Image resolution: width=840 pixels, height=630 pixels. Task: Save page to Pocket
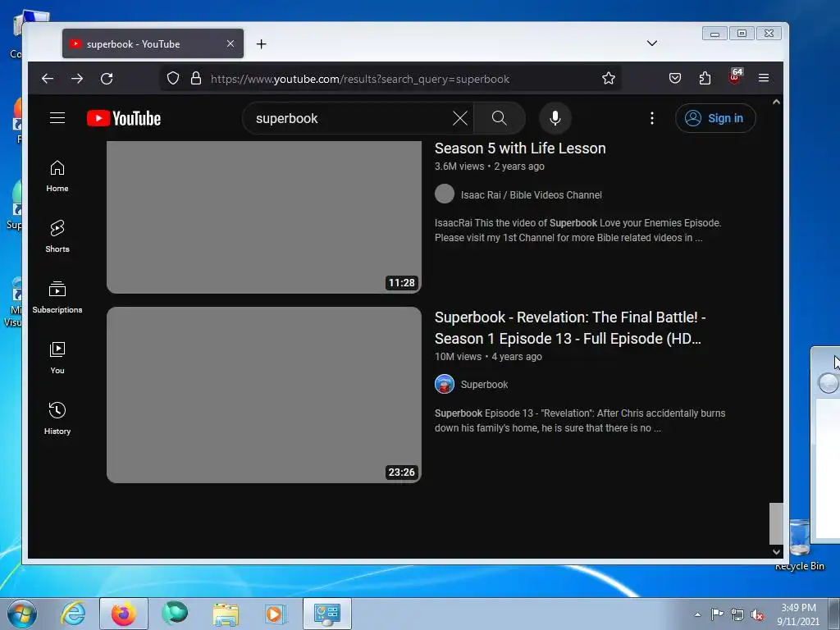coord(675,79)
